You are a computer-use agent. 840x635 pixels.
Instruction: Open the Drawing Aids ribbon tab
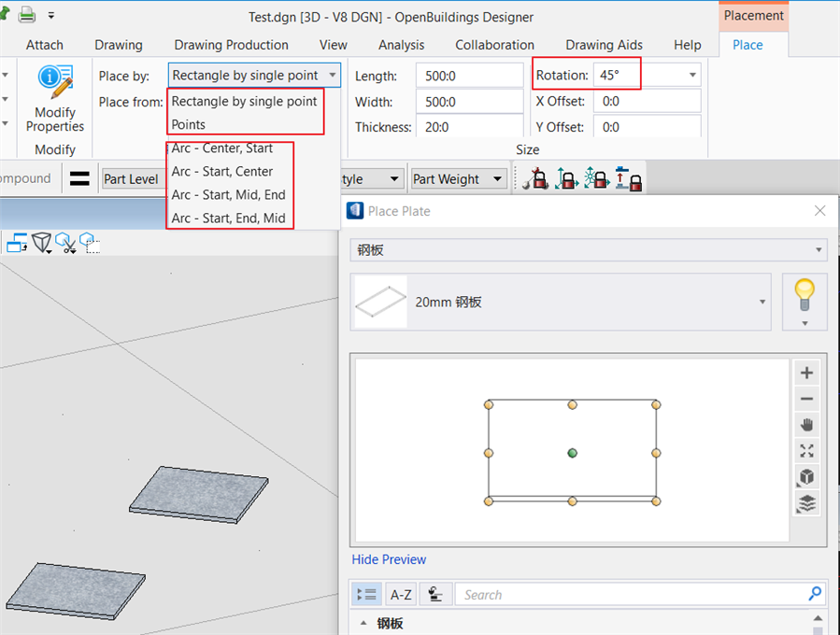(x=604, y=45)
